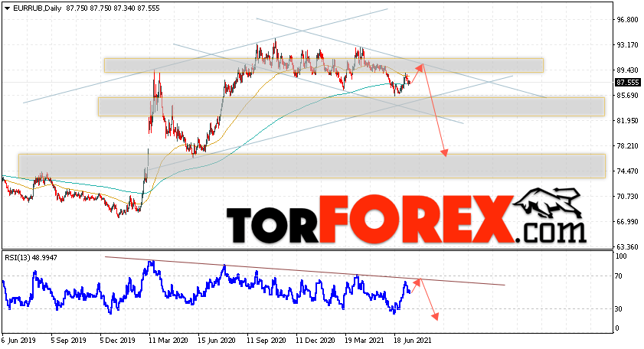Click the 89.430 price scale value
The image size is (644, 349).
tap(628, 70)
